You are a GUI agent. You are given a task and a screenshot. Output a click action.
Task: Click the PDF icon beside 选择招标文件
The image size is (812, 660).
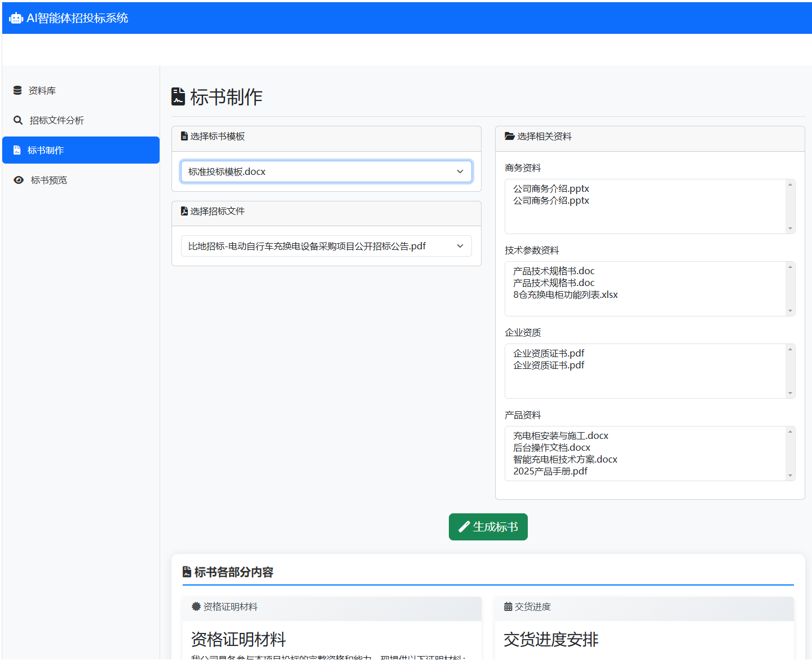[x=184, y=211]
